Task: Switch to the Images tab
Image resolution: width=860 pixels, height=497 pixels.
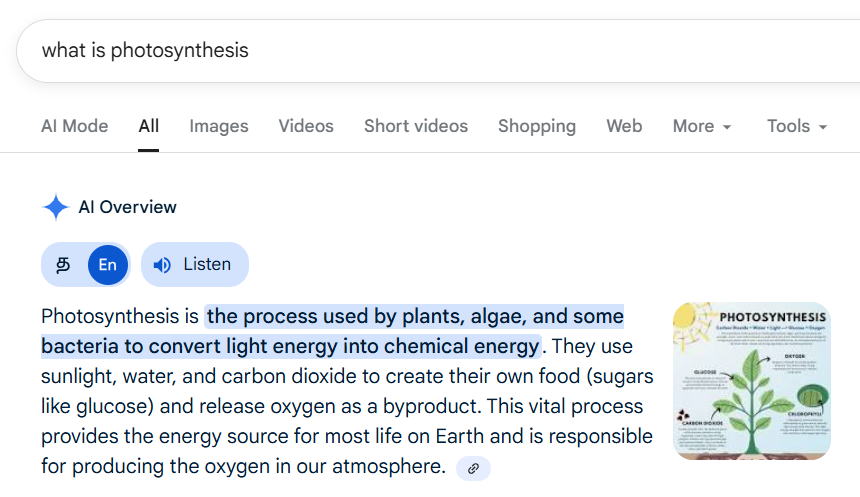Action: click(x=219, y=126)
